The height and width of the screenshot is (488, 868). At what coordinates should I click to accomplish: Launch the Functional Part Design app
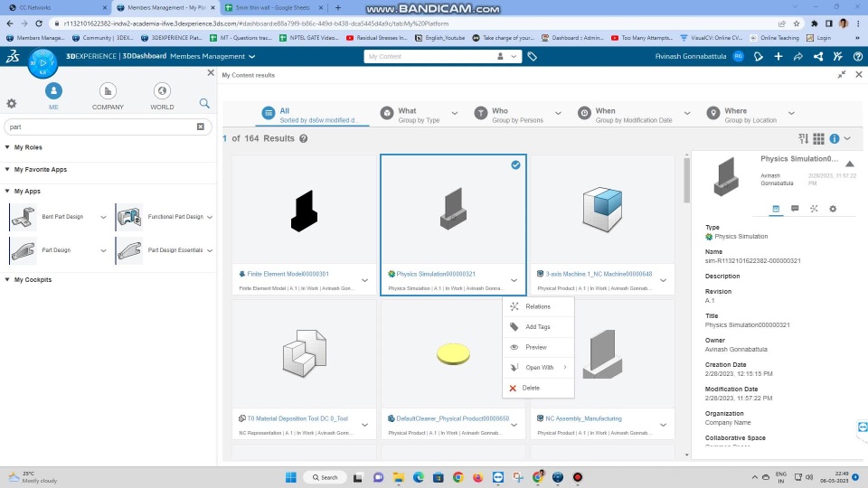pyautogui.click(x=129, y=217)
